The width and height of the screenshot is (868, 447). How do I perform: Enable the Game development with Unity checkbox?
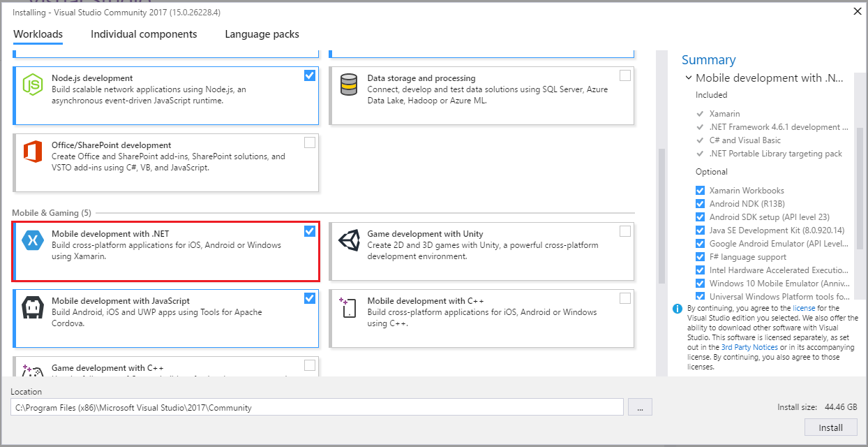click(x=625, y=231)
